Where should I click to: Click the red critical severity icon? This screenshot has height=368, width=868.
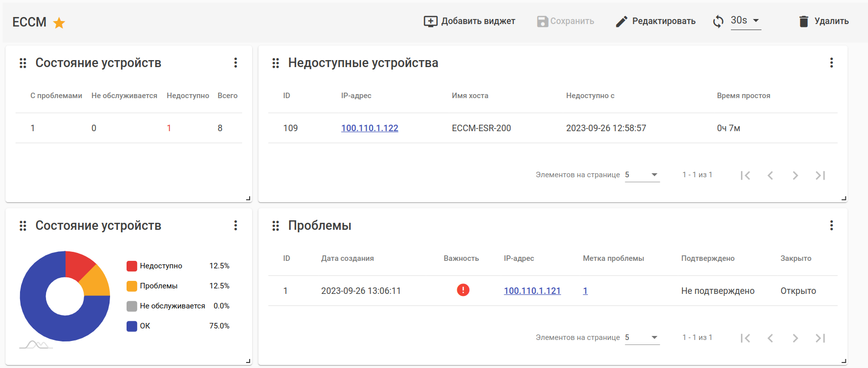point(463,290)
